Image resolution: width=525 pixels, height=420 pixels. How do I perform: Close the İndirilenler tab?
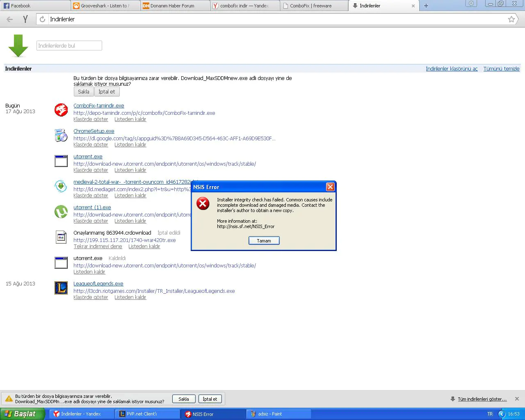(x=413, y=6)
